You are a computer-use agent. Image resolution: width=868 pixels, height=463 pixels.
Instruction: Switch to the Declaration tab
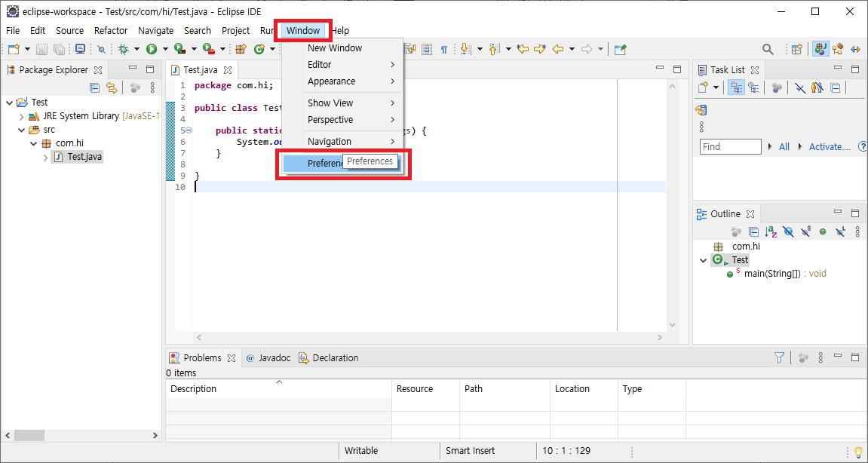329,357
